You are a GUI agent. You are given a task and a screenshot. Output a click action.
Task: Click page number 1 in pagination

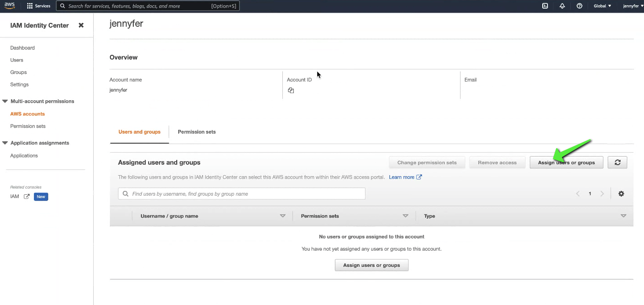(x=590, y=194)
